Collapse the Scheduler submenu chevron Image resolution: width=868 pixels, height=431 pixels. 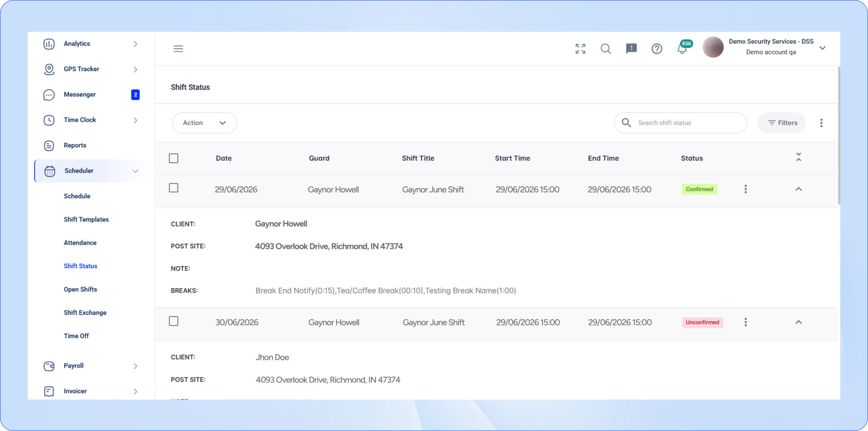click(136, 171)
